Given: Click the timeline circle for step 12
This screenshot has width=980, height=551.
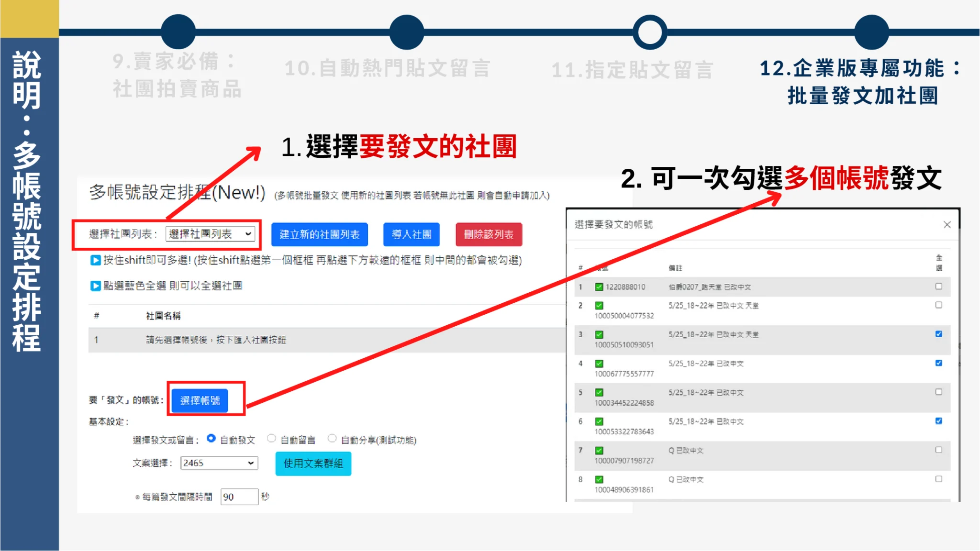Looking at the screenshot, I should [871, 32].
